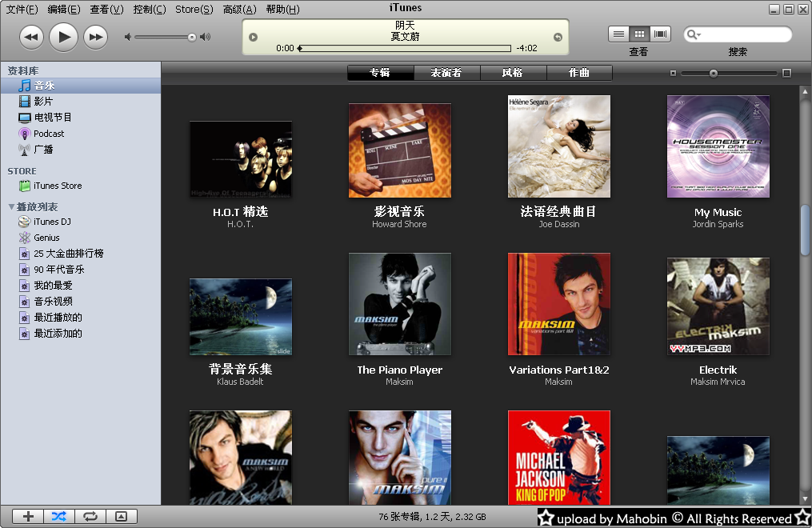This screenshot has width=812, height=528.
Task: Select 音乐 in the library sidebar
Action: point(81,86)
